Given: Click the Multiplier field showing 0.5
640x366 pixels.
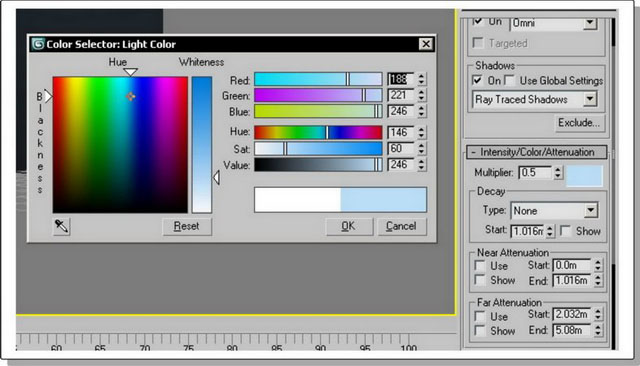Looking at the screenshot, I should click(535, 173).
